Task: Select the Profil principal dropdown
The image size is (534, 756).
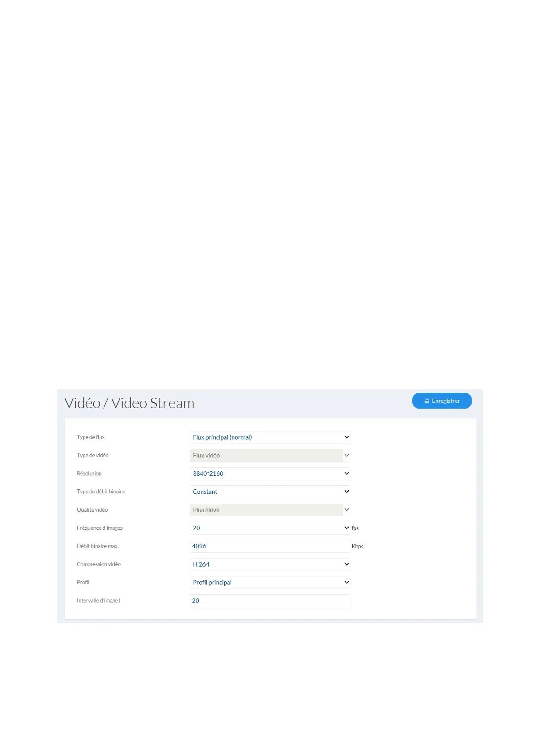Action: [x=270, y=582]
